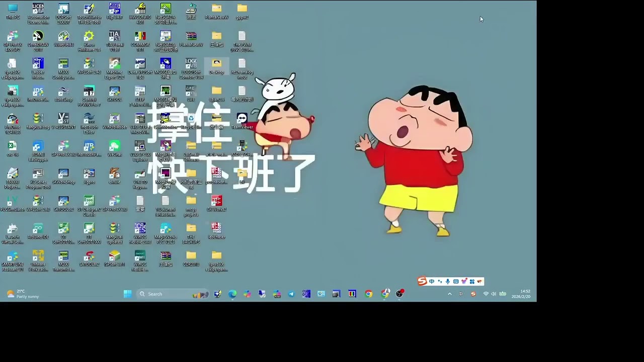Open Ladder Master shortcut

click(38, 69)
